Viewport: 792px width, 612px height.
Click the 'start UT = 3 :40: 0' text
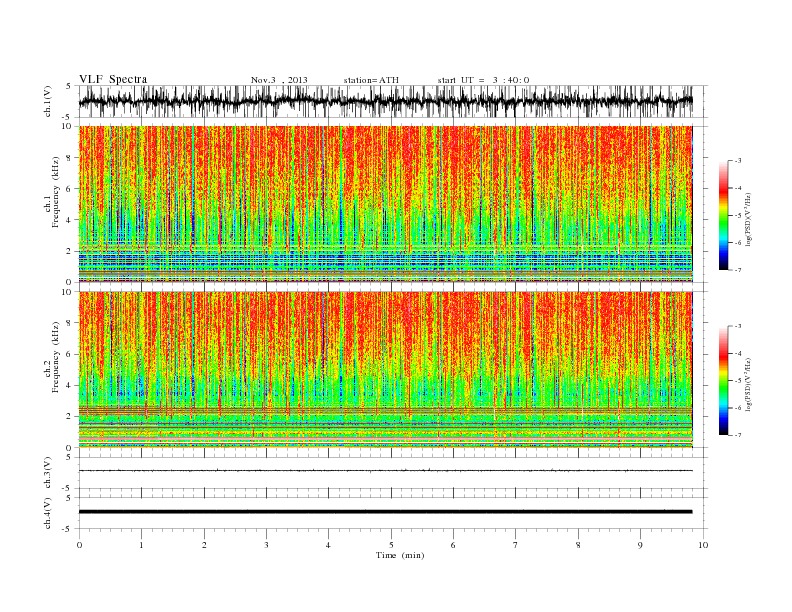(x=483, y=80)
